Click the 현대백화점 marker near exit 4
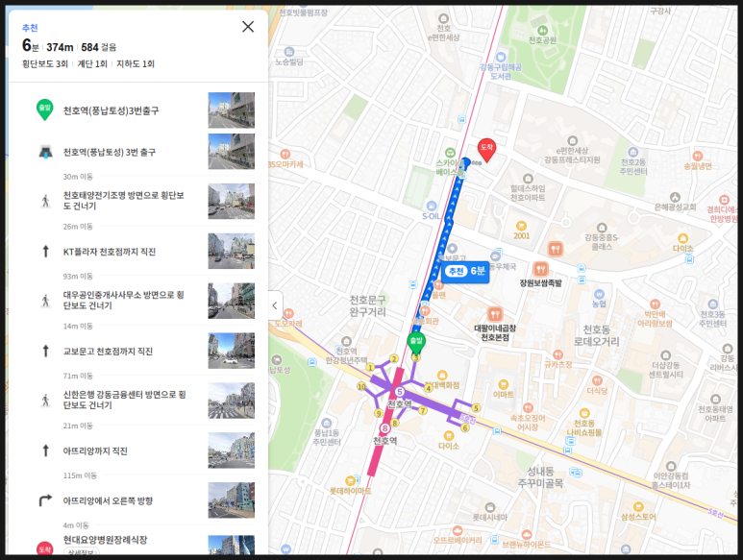Screen dimensions: 743x560 441,376
